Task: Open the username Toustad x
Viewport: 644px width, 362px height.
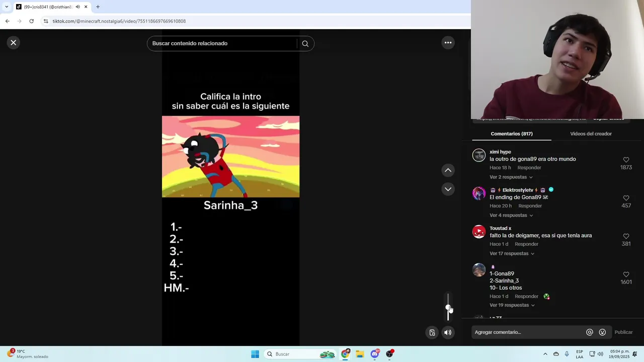Action: click(500, 228)
